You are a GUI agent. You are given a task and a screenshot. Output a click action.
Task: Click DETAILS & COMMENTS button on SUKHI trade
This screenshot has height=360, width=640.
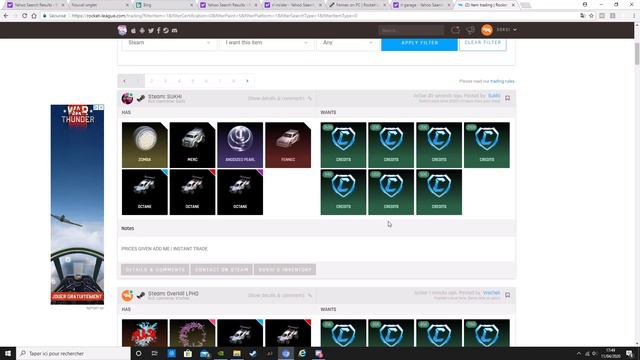click(155, 270)
